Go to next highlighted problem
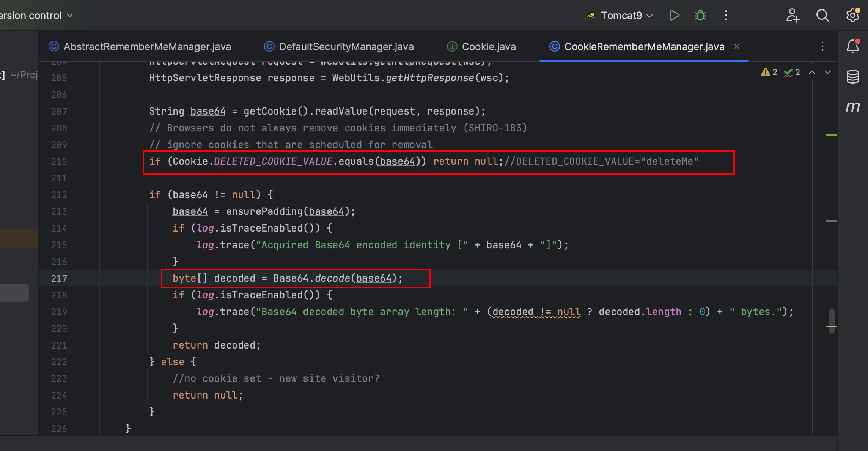 click(828, 72)
